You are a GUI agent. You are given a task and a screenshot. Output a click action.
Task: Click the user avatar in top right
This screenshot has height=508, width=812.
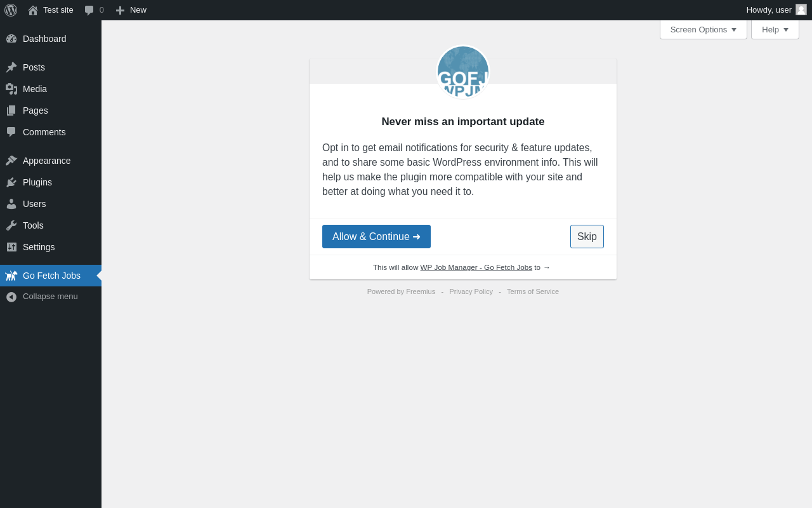pos(801,10)
